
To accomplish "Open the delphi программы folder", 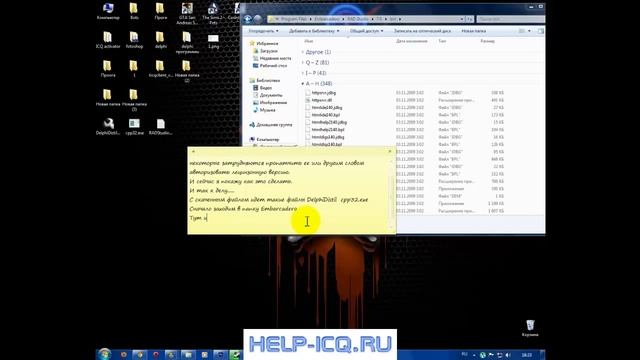I will 187,42.
